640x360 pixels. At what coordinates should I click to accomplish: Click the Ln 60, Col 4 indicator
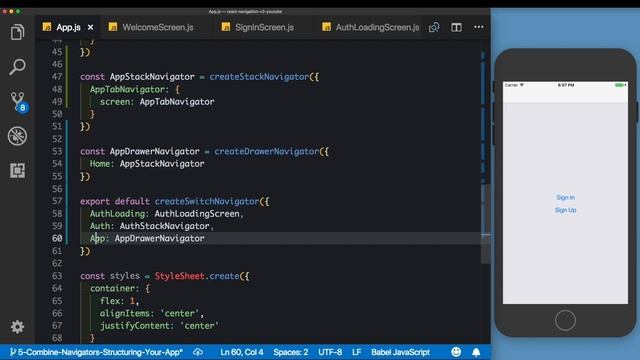(x=242, y=352)
